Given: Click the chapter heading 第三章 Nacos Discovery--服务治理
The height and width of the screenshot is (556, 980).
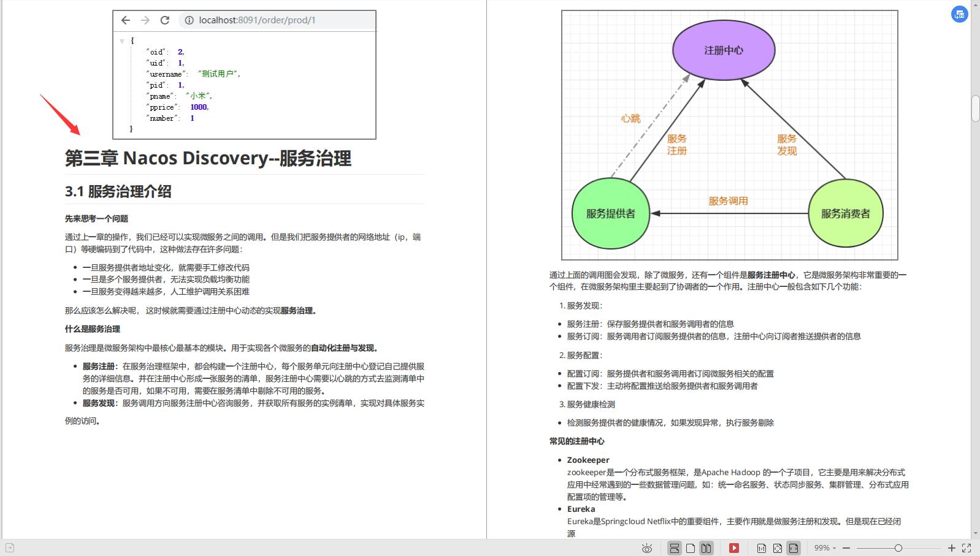Looking at the screenshot, I should (209, 158).
